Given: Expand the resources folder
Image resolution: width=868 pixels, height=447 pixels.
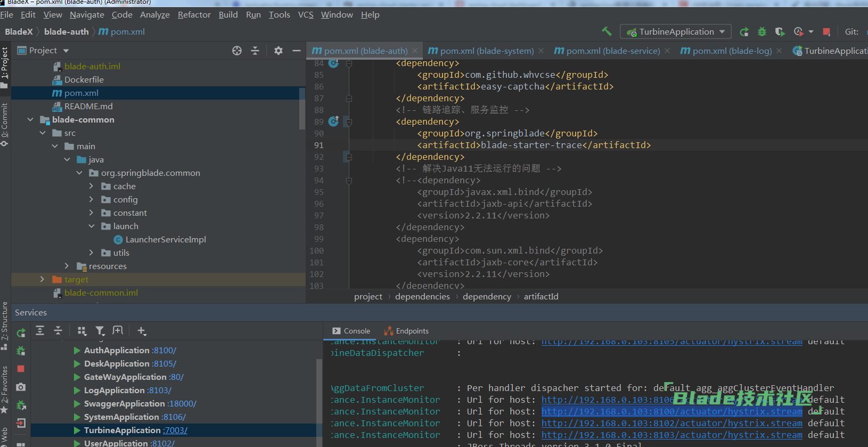Looking at the screenshot, I should tap(67, 266).
